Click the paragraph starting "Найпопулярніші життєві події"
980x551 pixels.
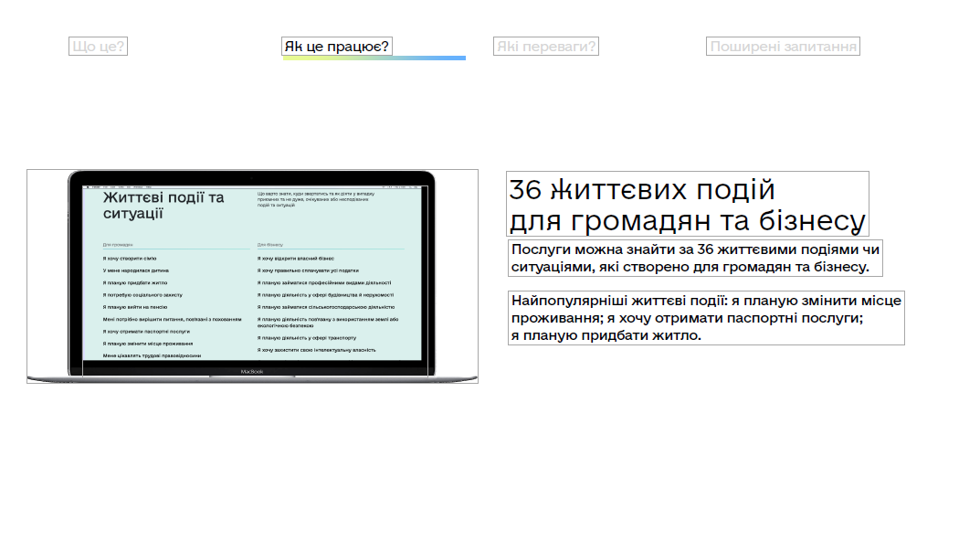pyautogui.click(x=706, y=318)
